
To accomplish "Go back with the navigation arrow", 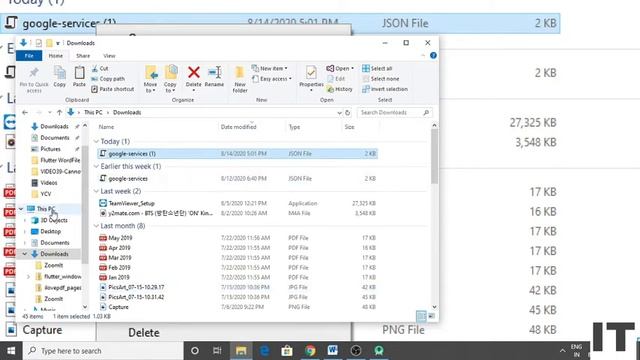I will click(x=25, y=112).
